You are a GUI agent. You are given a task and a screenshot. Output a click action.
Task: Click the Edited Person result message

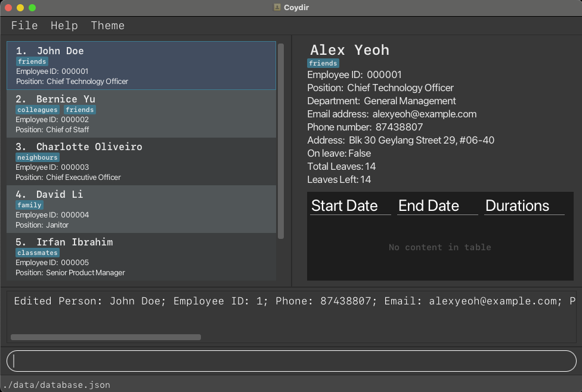(295, 301)
